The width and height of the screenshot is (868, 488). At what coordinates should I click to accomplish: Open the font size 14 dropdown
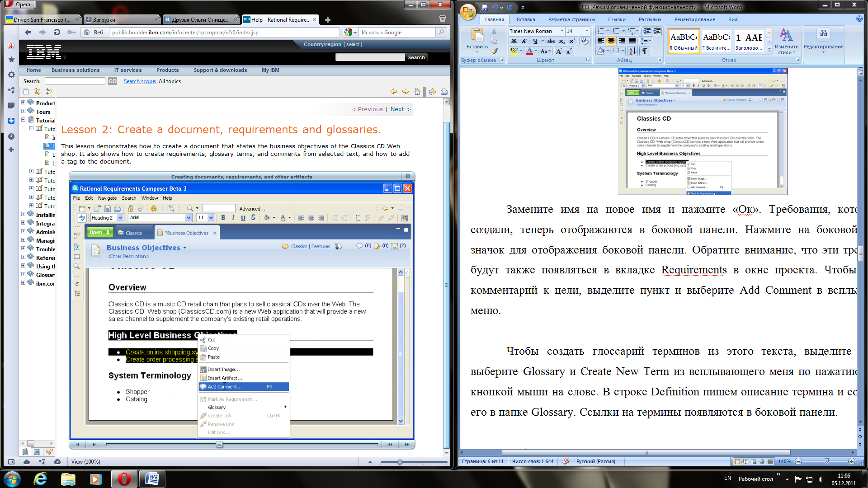(587, 31)
